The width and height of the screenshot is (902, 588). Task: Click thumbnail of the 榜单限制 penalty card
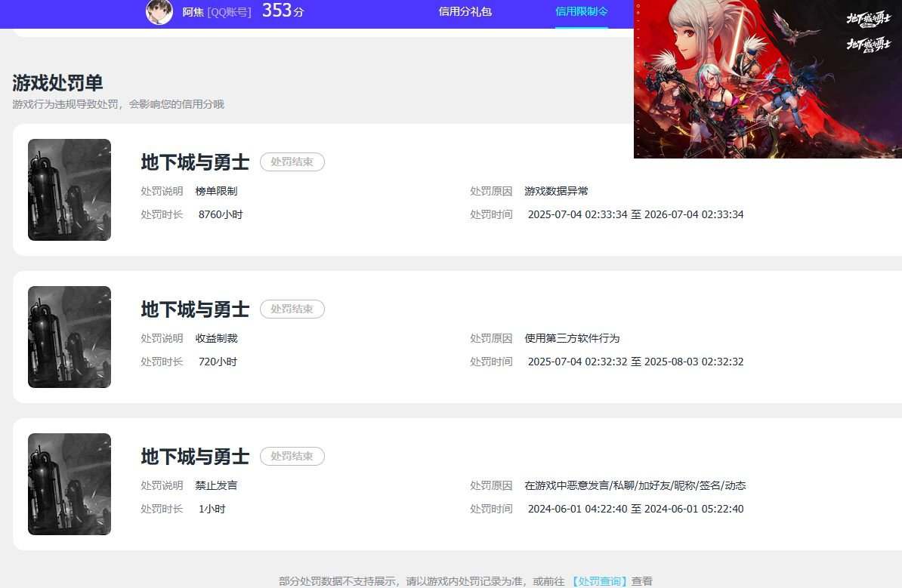point(70,189)
